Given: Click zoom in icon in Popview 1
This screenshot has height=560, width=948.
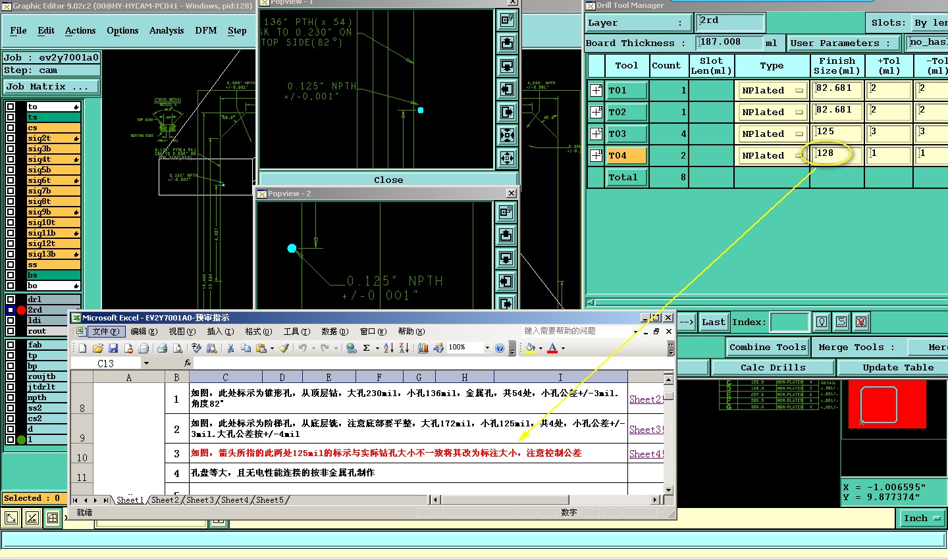Looking at the screenshot, I should pyautogui.click(x=507, y=136).
